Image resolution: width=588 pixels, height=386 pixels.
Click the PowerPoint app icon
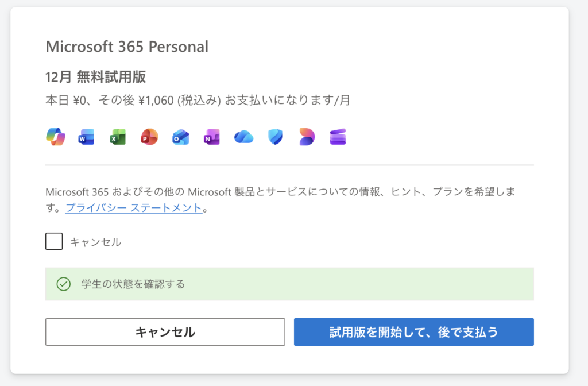(149, 137)
